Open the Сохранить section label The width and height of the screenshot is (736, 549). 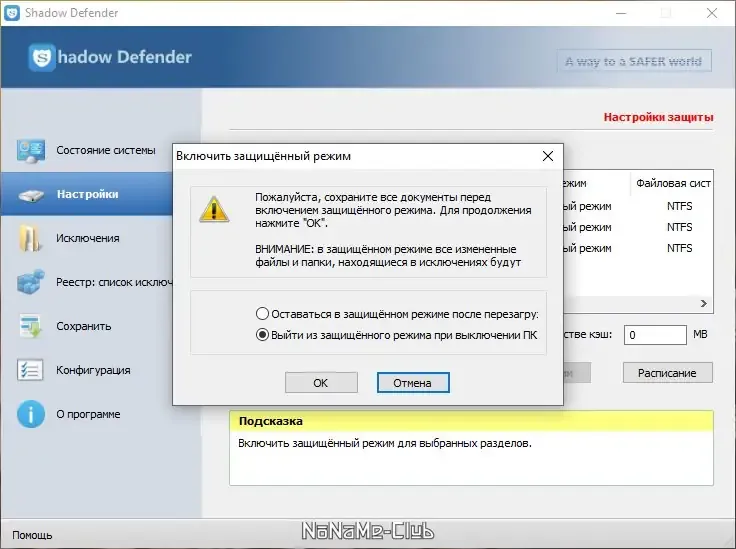[84, 326]
